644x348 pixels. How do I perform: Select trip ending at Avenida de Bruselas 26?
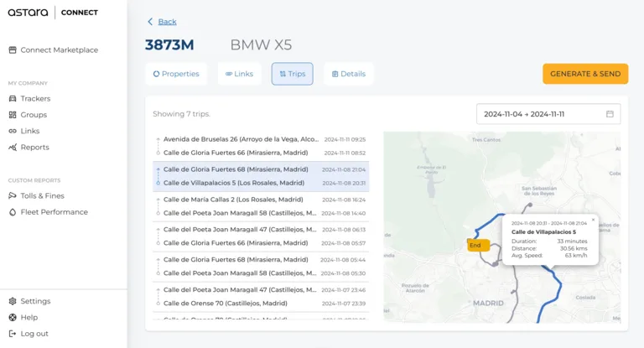point(261,139)
